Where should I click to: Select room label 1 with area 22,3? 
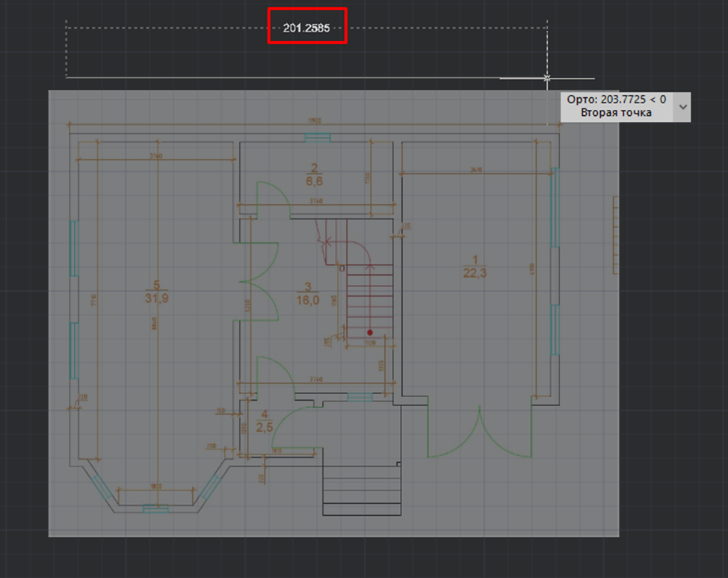(475, 266)
